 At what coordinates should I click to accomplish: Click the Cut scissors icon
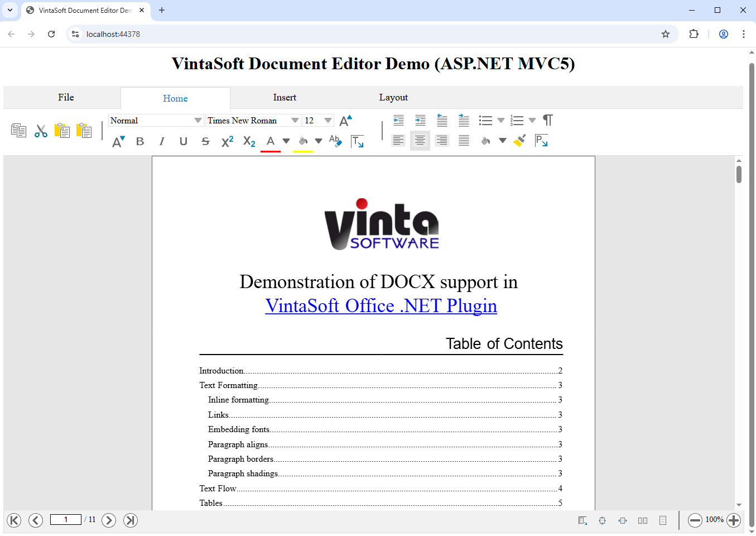point(41,131)
